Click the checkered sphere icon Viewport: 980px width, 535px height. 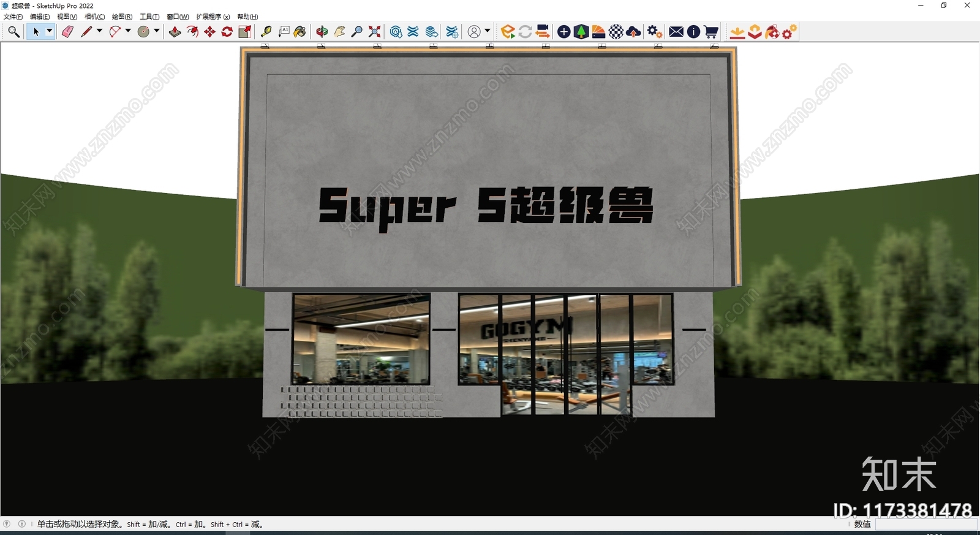pyautogui.click(x=616, y=32)
